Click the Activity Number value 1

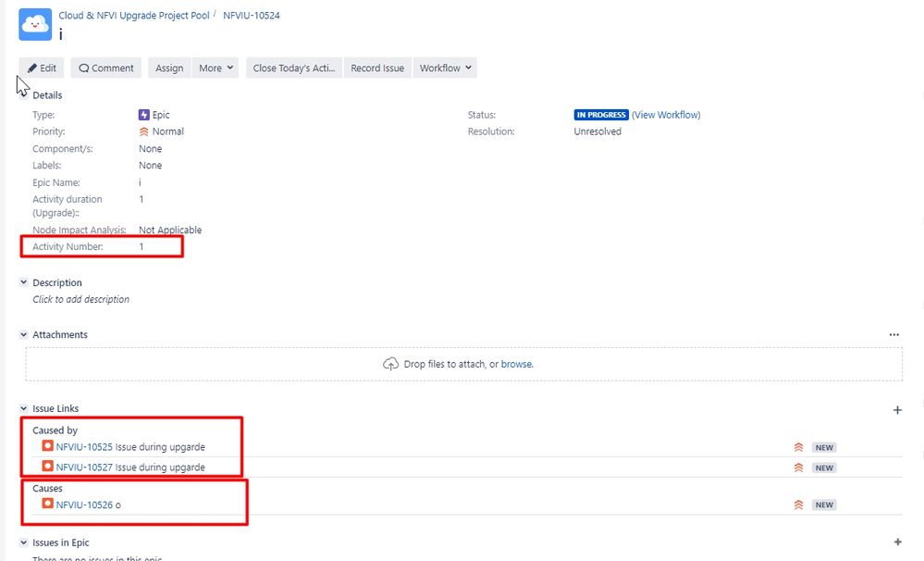142,246
